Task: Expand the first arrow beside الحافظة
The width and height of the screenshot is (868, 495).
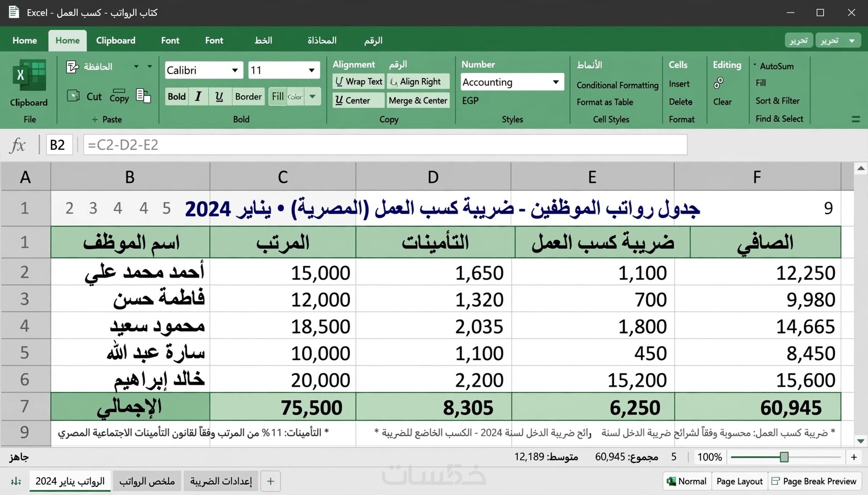Action: [x=136, y=67]
